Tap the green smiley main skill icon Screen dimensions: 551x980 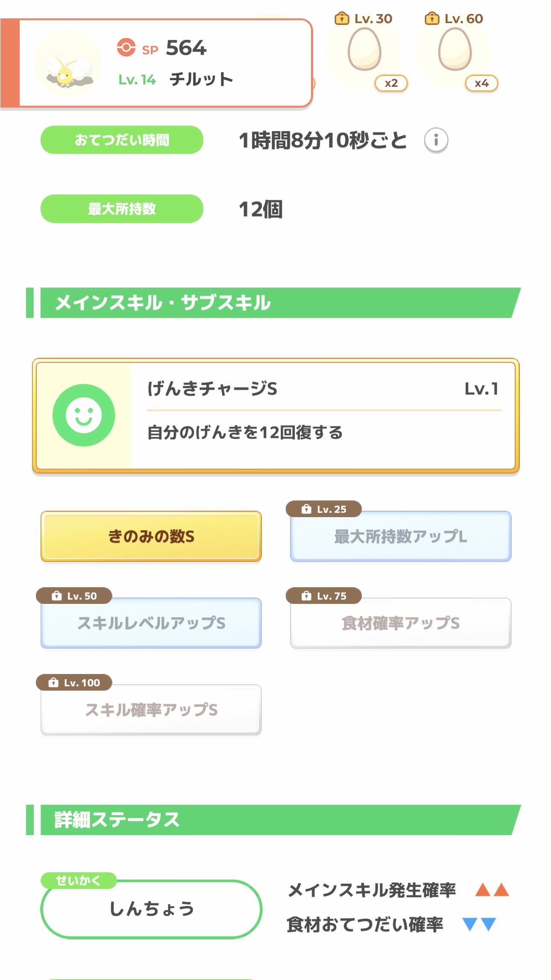pyautogui.click(x=84, y=415)
